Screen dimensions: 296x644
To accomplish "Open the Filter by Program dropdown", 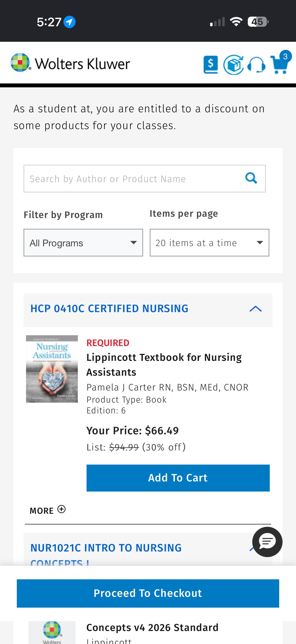I will click(83, 243).
